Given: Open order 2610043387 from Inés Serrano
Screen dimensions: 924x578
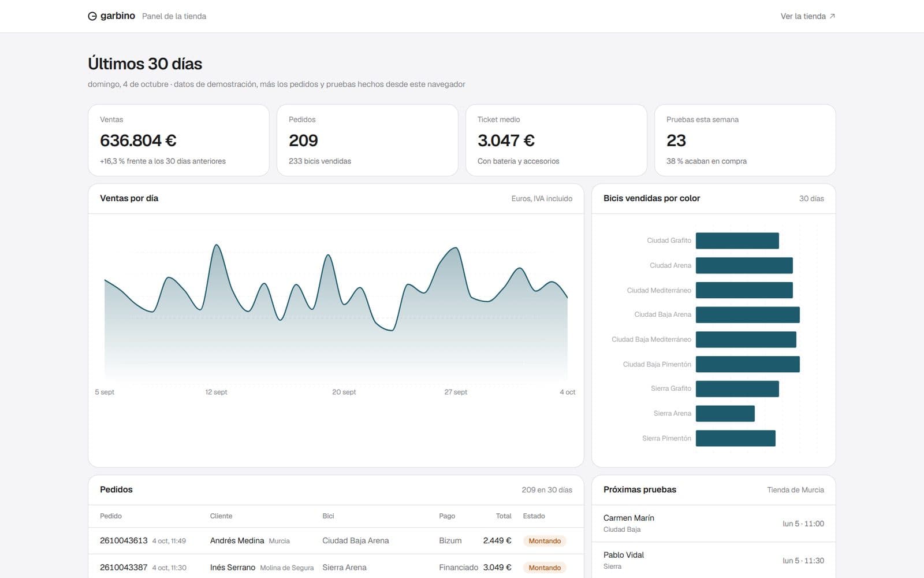Looking at the screenshot, I should click(336, 567).
